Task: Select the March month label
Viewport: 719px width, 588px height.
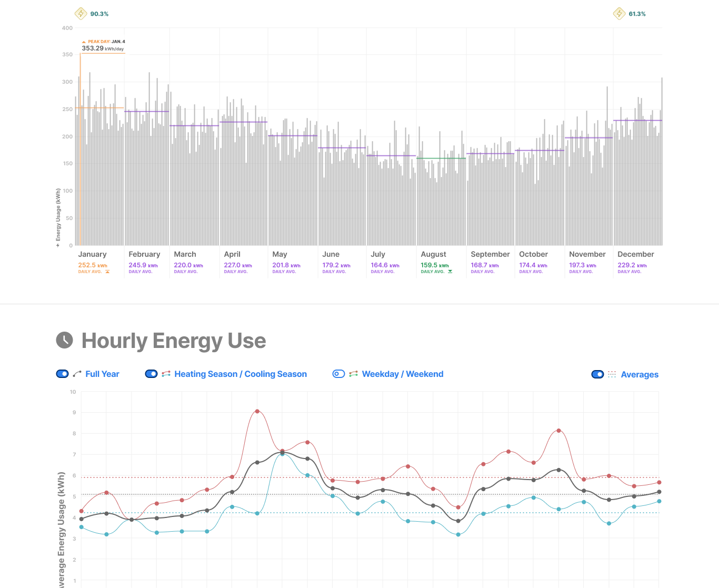Action: 185,254
